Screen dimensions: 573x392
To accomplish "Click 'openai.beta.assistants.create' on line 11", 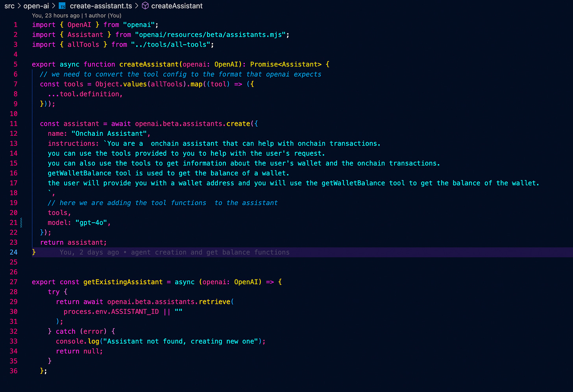I will pos(192,124).
